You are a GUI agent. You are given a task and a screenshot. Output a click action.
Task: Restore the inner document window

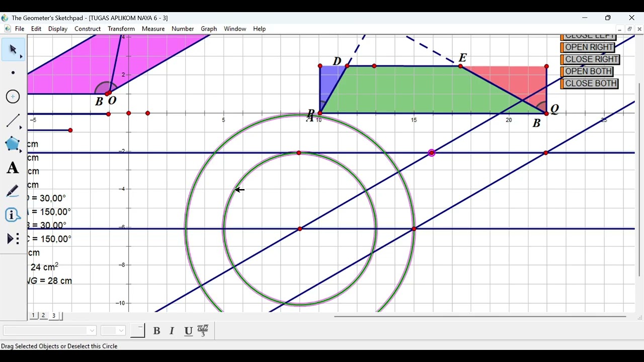click(629, 29)
